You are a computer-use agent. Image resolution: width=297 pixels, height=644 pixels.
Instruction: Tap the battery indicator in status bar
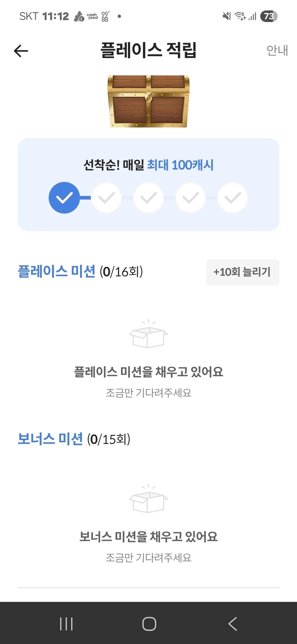[x=269, y=16]
